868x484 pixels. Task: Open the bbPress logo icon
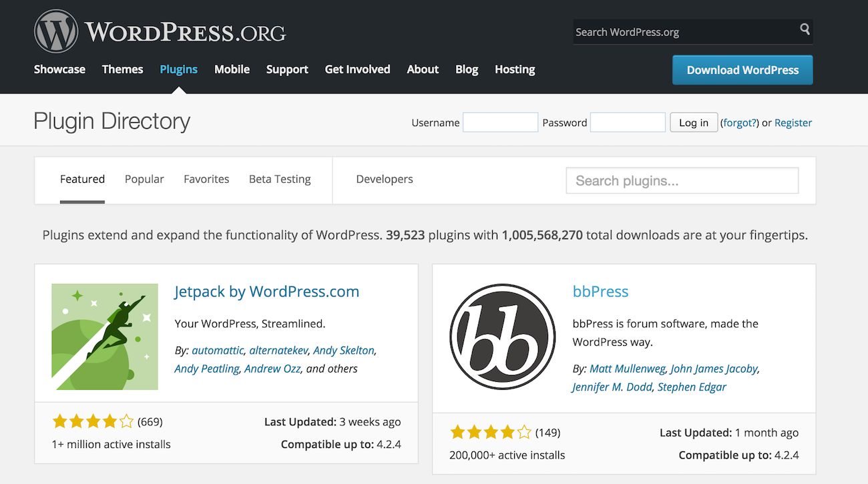pyautogui.click(x=502, y=336)
